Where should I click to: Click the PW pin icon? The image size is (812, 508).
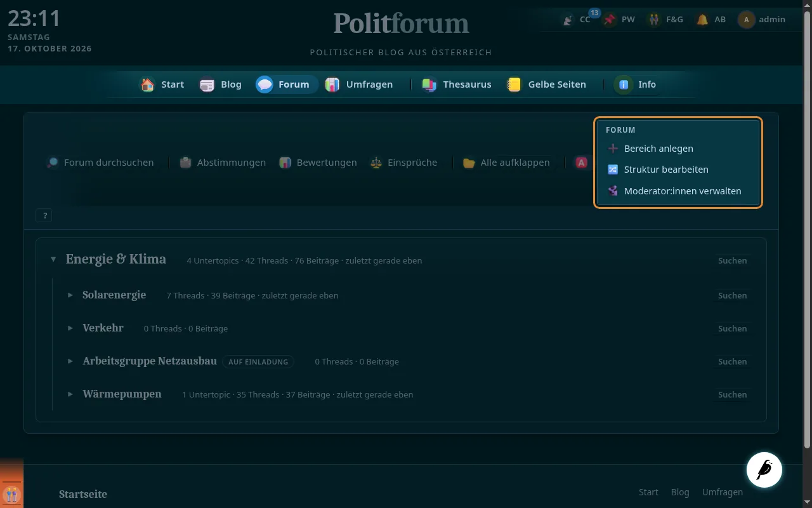[610, 20]
